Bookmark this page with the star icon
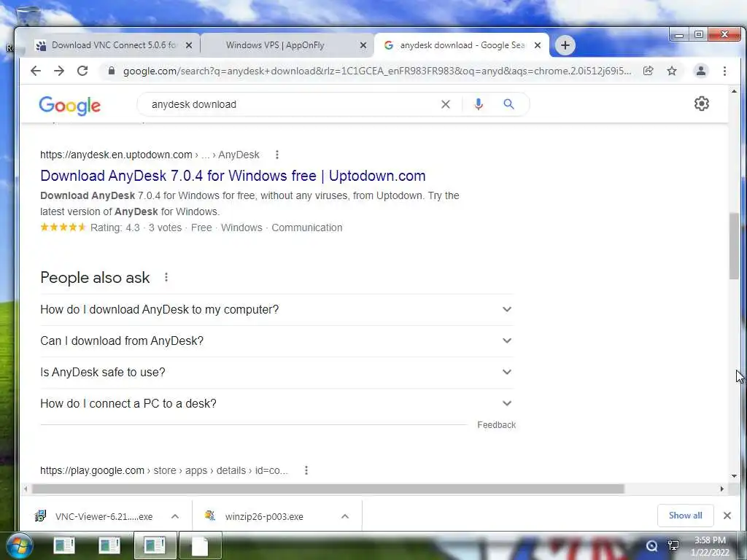 tap(672, 71)
